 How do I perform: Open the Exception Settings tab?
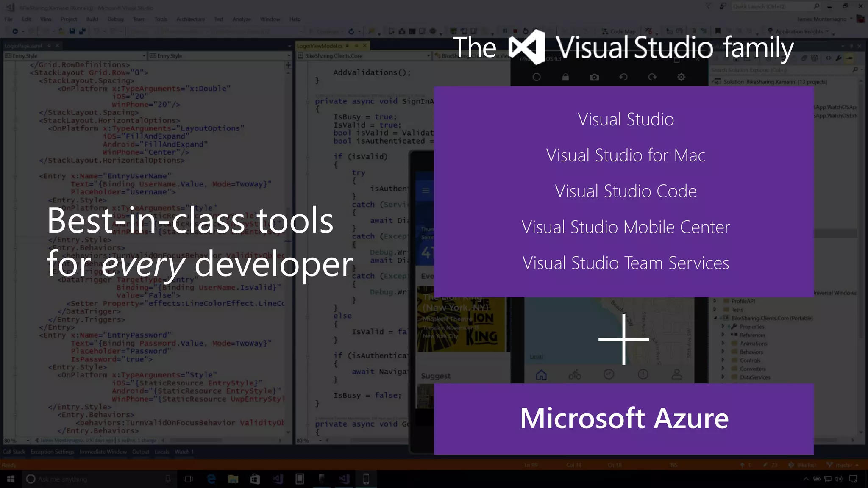pyautogui.click(x=52, y=452)
